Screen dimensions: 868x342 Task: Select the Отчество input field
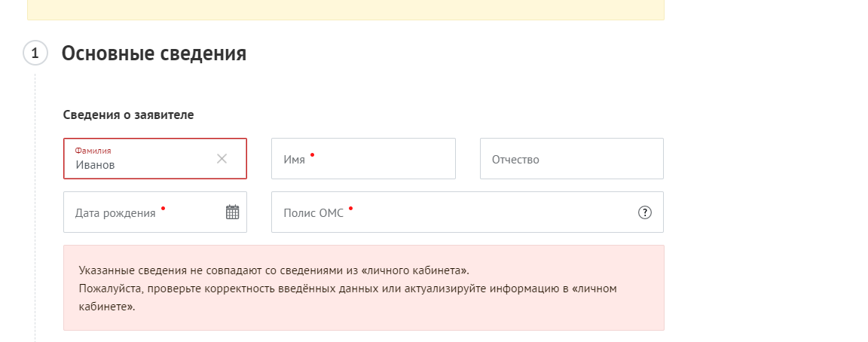[571, 159]
